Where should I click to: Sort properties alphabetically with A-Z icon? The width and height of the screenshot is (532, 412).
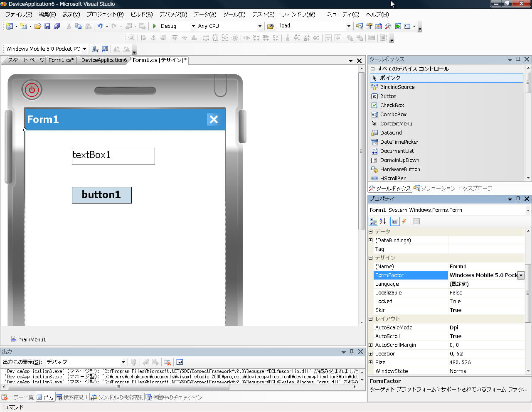pos(383,221)
